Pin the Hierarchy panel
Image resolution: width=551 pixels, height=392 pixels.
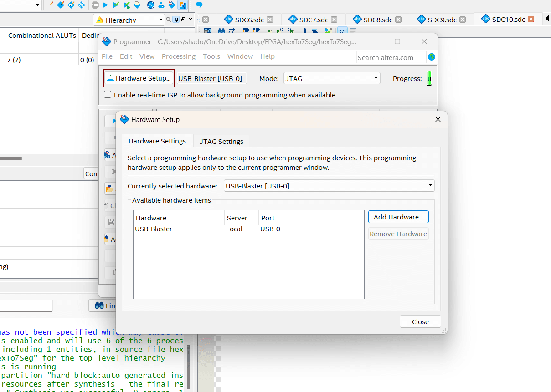[x=176, y=20]
